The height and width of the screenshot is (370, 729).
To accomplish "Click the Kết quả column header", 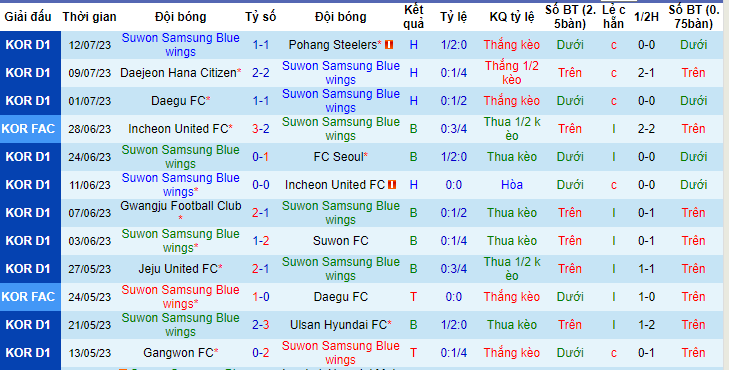I will click(414, 17).
